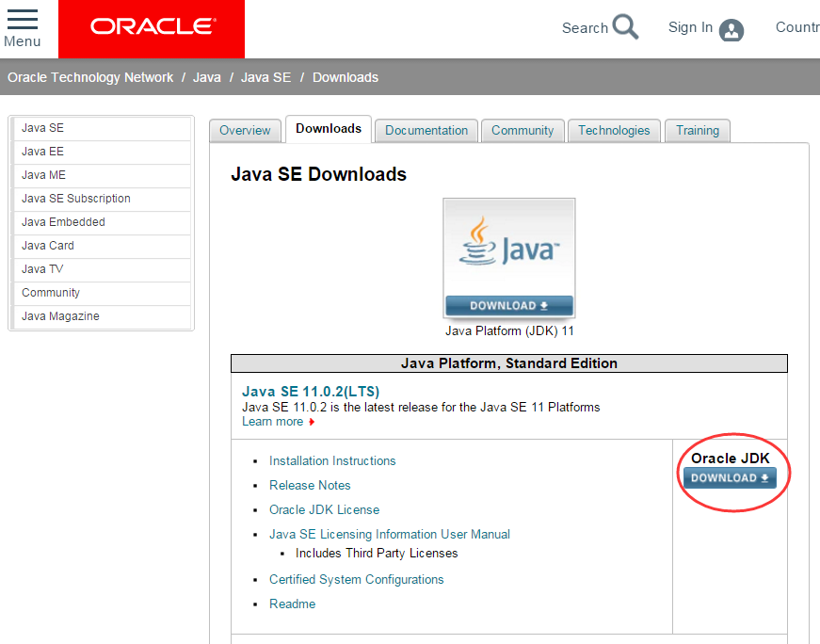Image resolution: width=820 pixels, height=644 pixels.
Task: Click 'Java Platform, Standard Edition' table header
Action: [508, 363]
